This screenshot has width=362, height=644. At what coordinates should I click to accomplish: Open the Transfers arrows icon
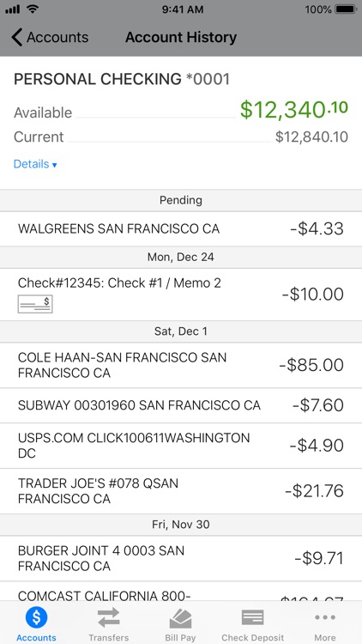[109, 617]
